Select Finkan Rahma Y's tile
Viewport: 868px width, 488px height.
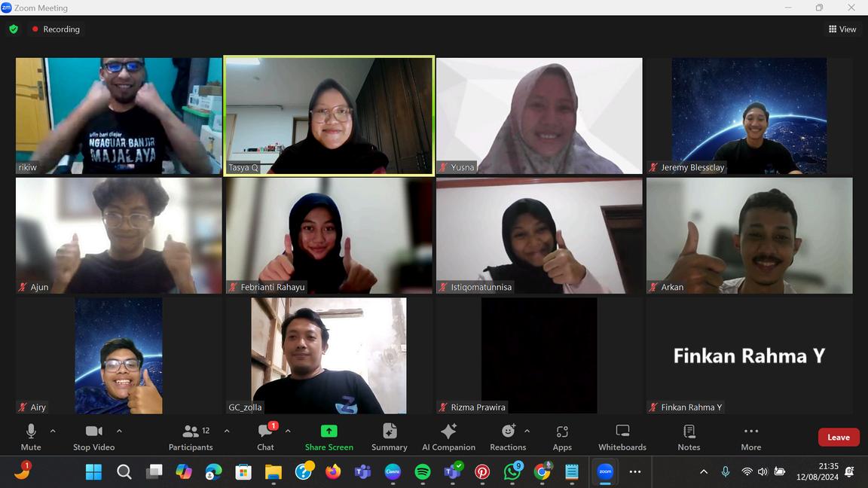tap(750, 355)
